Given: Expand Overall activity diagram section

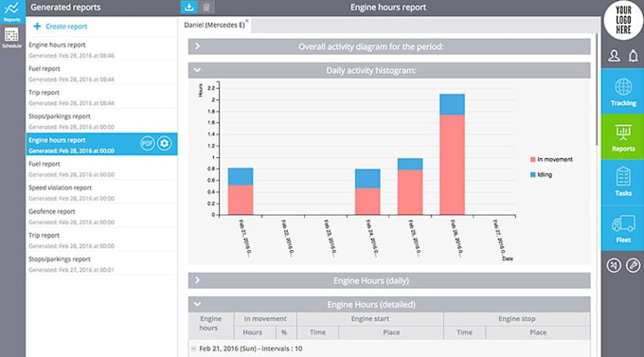Looking at the screenshot, I should (x=389, y=46).
